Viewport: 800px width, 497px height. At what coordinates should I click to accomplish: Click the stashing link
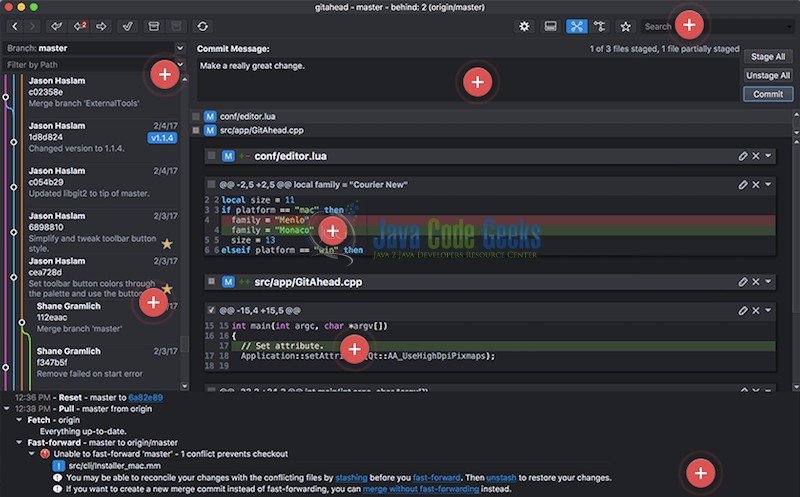pyautogui.click(x=351, y=478)
